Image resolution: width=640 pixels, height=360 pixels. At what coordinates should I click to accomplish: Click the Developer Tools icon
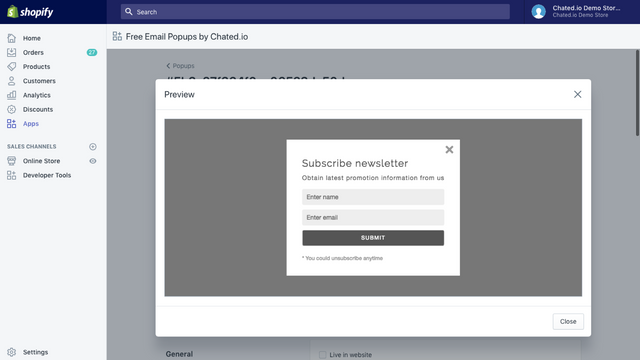pos(11,175)
